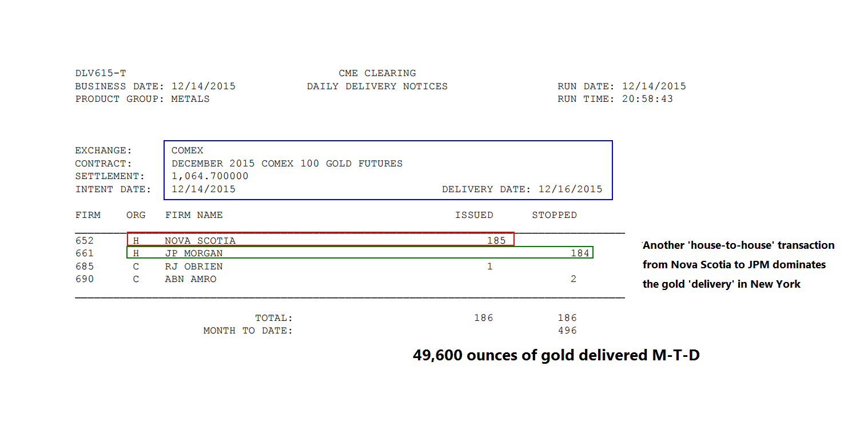Click '49,600 ounces of gold delivered M-T-D'

pyautogui.click(x=556, y=355)
